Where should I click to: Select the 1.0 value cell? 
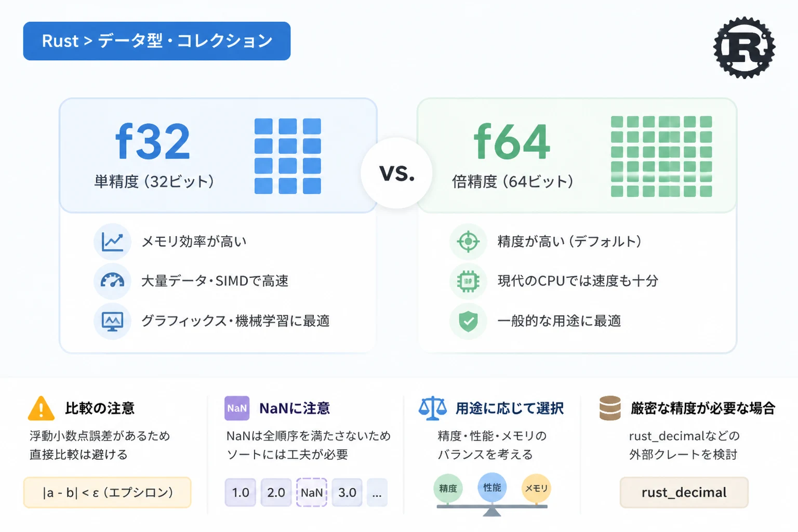coord(241,493)
